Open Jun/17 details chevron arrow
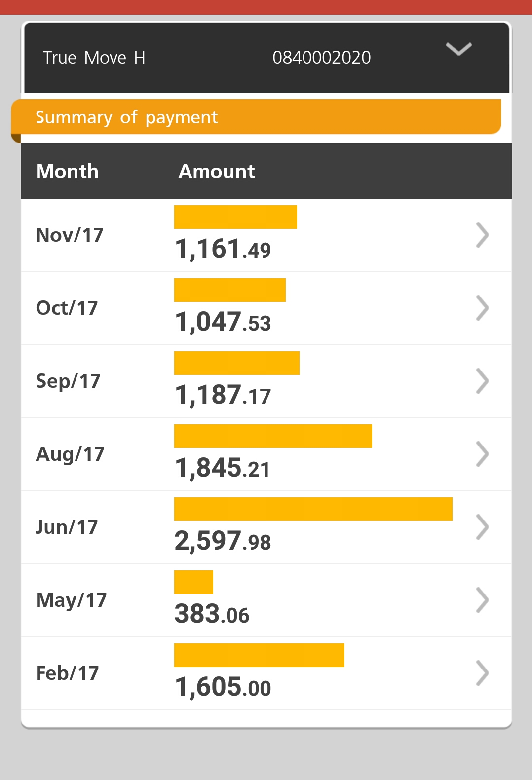Viewport: 532px width, 780px height. pyautogui.click(x=482, y=527)
